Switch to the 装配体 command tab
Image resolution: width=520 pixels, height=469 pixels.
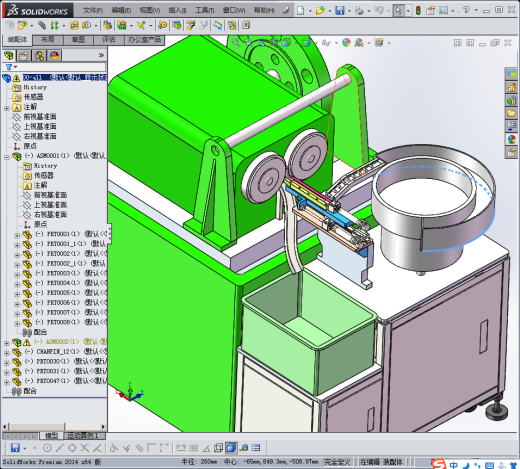(17, 40)
